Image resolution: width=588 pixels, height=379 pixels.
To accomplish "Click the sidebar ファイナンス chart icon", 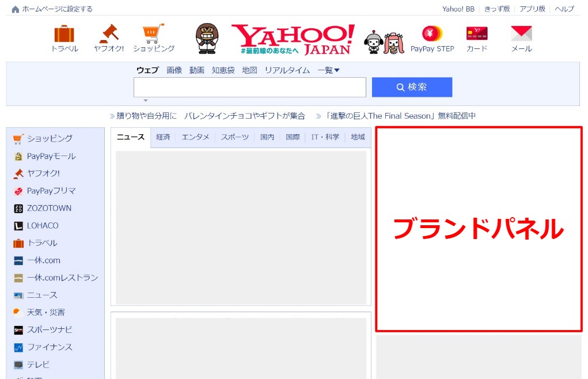I will coord(18,347).
